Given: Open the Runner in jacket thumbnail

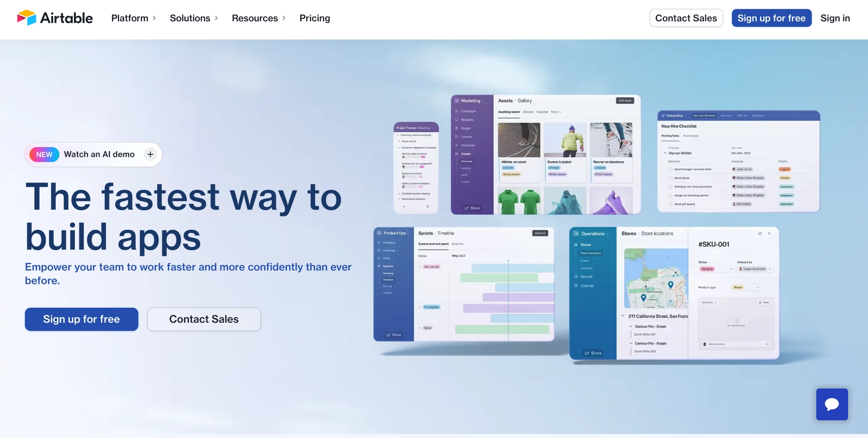Looking at the screenshot, I should pyautogui.click(x=565, y=140).
